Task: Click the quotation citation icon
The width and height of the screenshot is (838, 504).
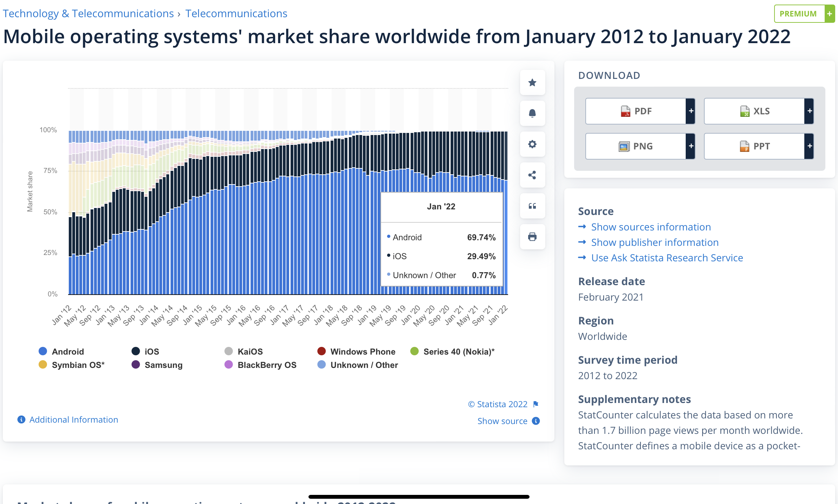Action: 532,206
